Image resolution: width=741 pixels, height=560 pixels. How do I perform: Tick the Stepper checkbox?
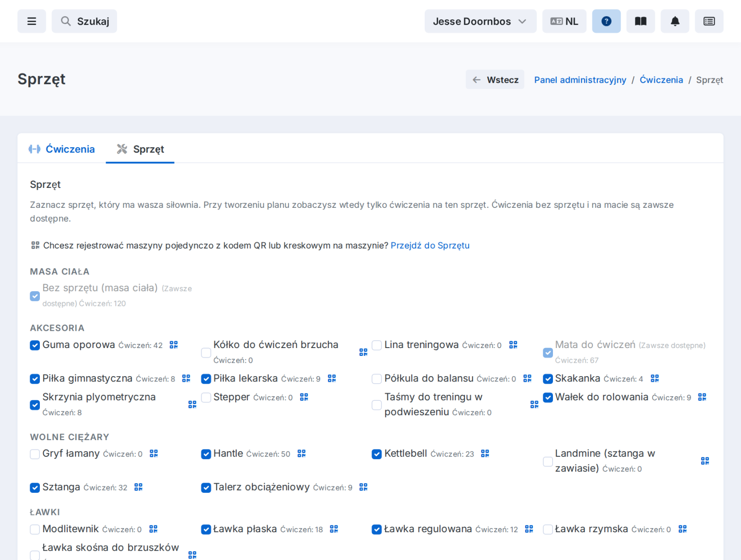click(x=206, y=398)
